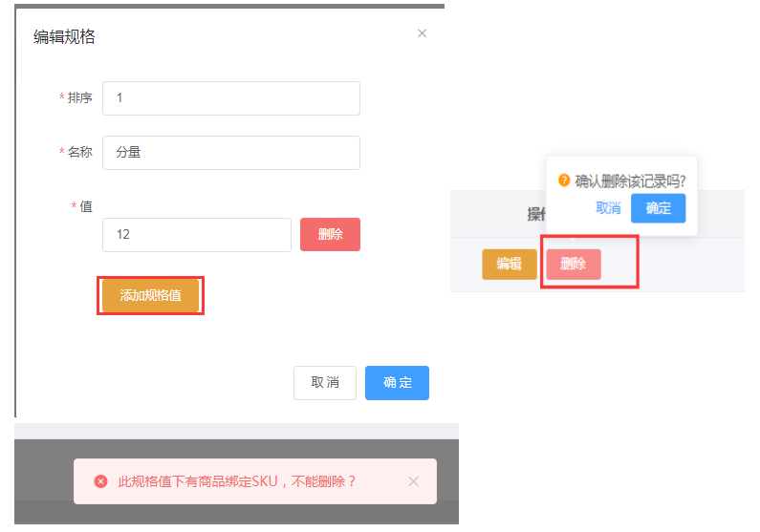Confirm record deletion with popup 确定 button
This screenshot has width=760, height=532.
(658, 208)
